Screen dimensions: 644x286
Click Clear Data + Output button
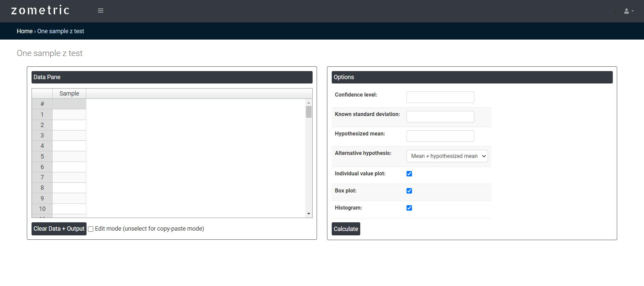tap(59, 229)
